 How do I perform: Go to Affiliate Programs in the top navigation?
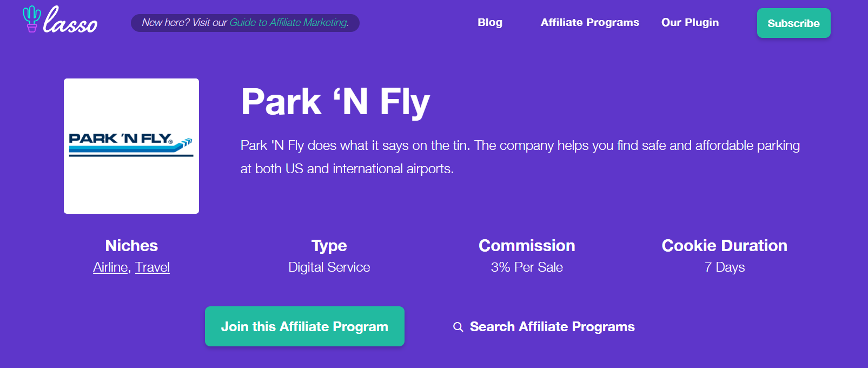589,23
